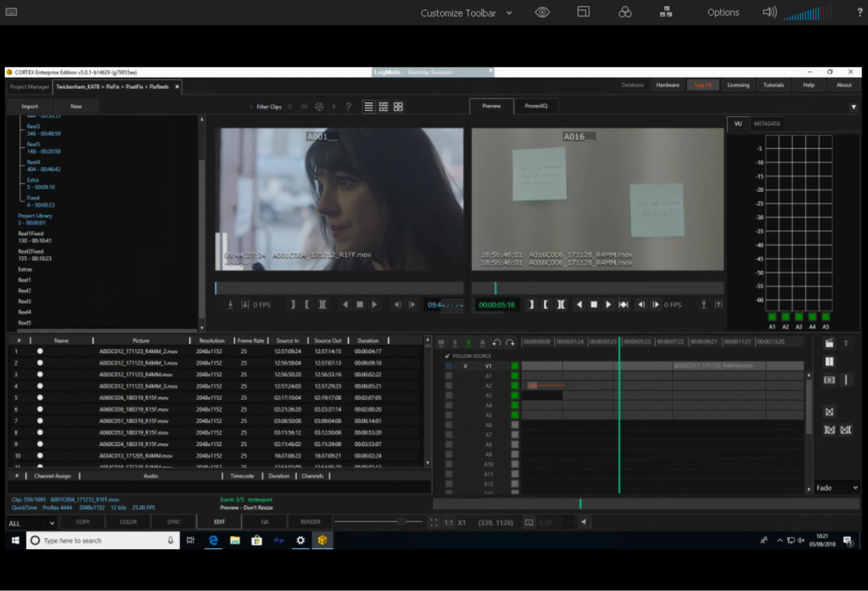Image resolution: width=868 pixels, height=591 pixels.
Task: Click the T text tool icon in timeline panel
Action: pos(846,343)
